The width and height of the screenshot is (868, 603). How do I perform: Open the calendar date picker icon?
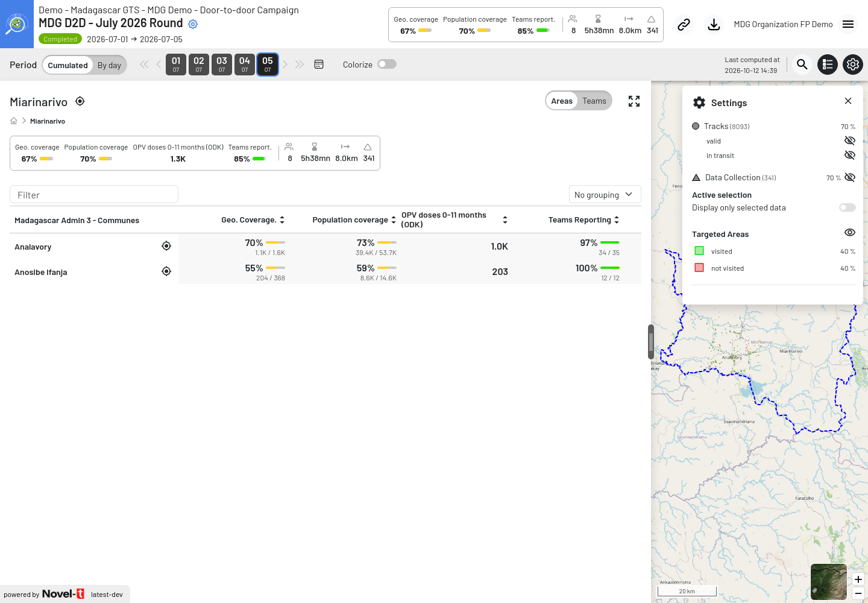click(x=319, y=65)
